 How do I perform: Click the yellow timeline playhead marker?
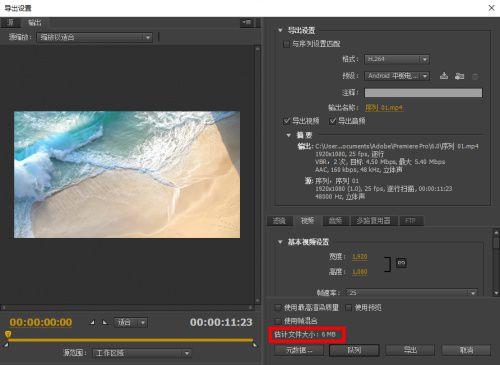8,334
